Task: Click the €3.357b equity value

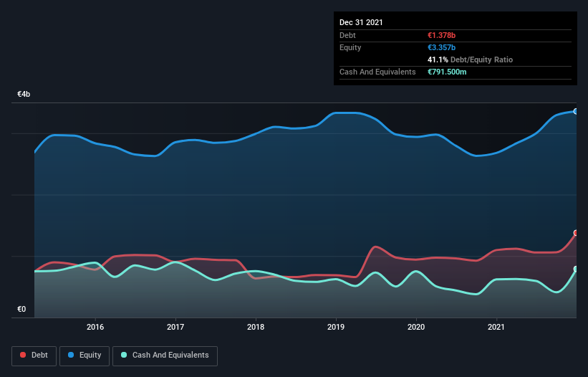Action: point(441,47)
